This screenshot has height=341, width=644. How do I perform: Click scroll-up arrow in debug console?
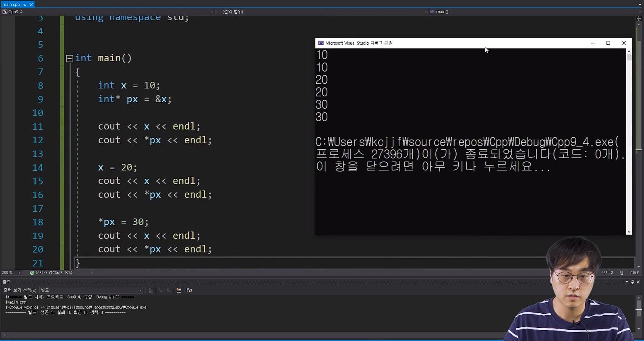pos(629,51)
